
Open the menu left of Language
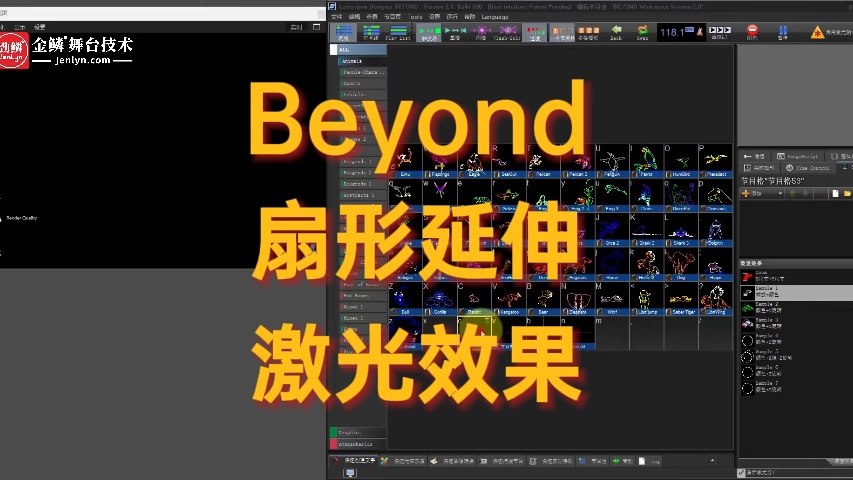(469, 17)
